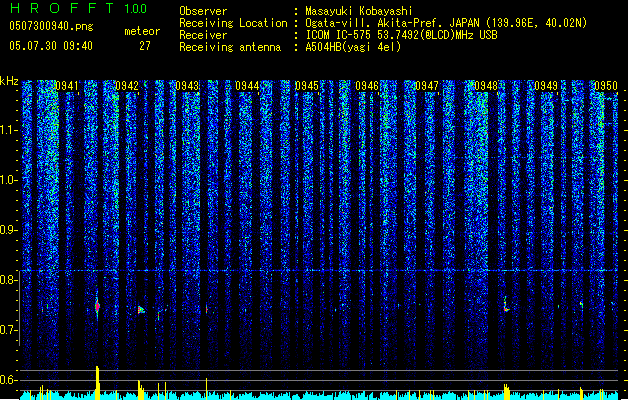
Task: Click the HROFFT 1.0.0 title text
Action: point(78,8)
